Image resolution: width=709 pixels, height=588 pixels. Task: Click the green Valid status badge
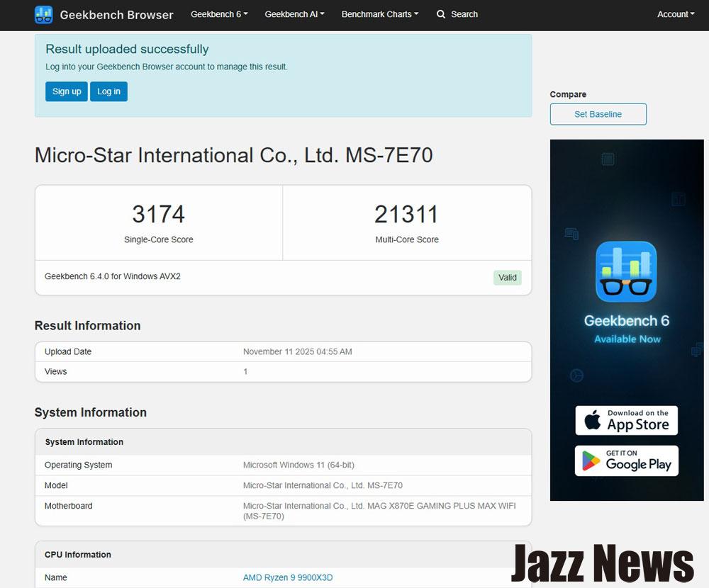(507, 278)
